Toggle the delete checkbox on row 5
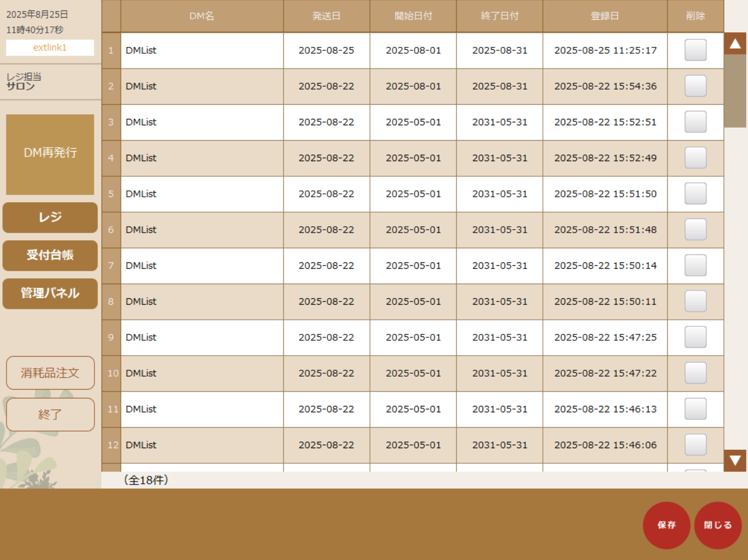Screen dimensions: 748x560 click(x=695, y=194)
